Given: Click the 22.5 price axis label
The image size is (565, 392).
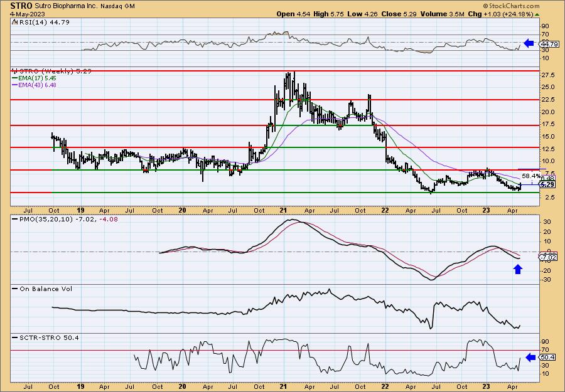Looking at the screenshot, I should (547, 99).
